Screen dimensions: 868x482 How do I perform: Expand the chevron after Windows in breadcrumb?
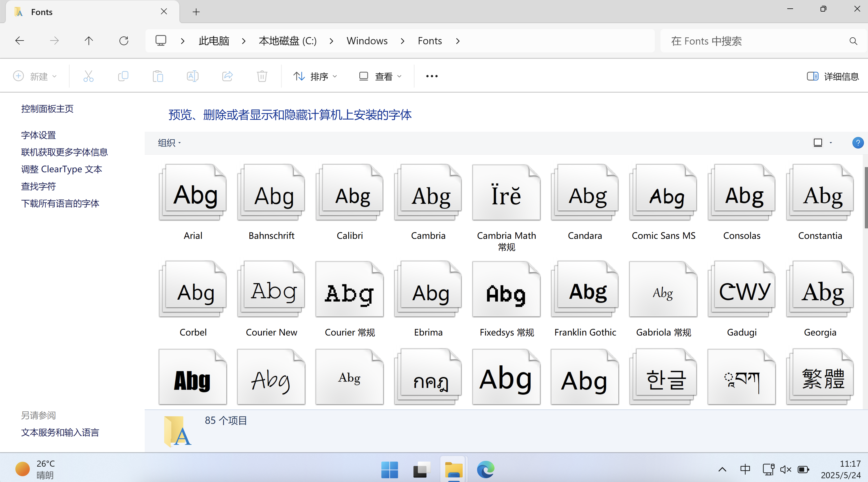coord(403,41)
